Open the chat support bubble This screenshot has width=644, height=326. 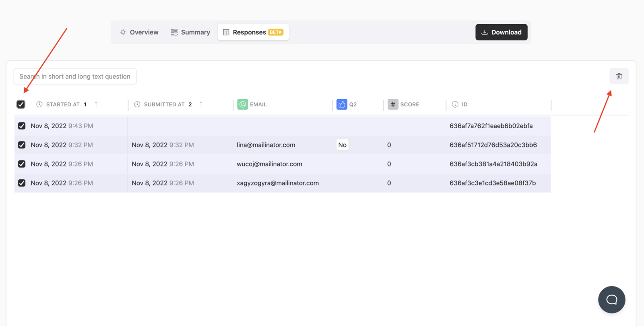click(611, 299)
